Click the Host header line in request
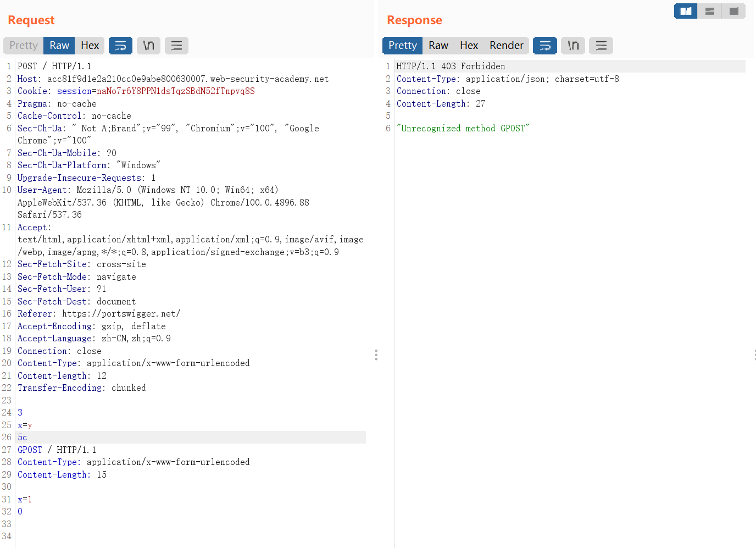The image size is (756, 548). (173, 79)
